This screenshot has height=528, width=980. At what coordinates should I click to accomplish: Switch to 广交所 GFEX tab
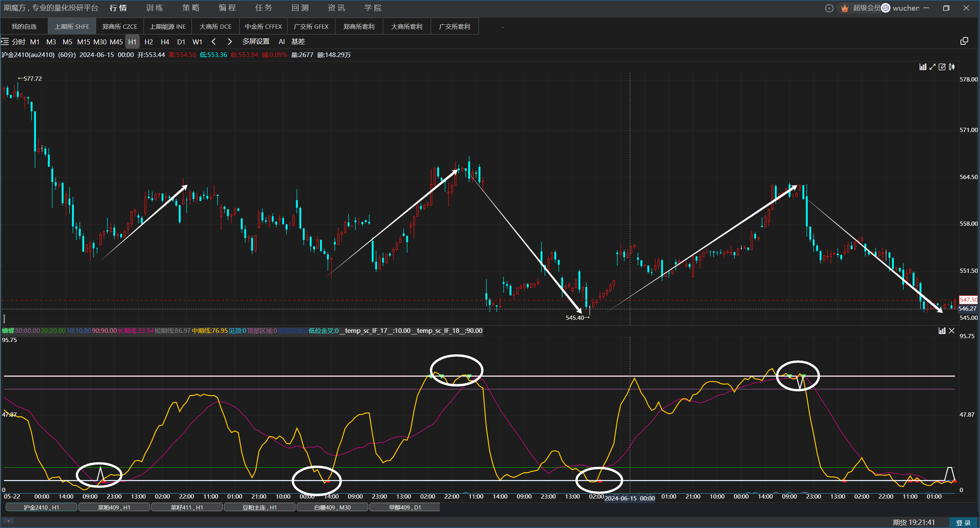pos(311,26)
